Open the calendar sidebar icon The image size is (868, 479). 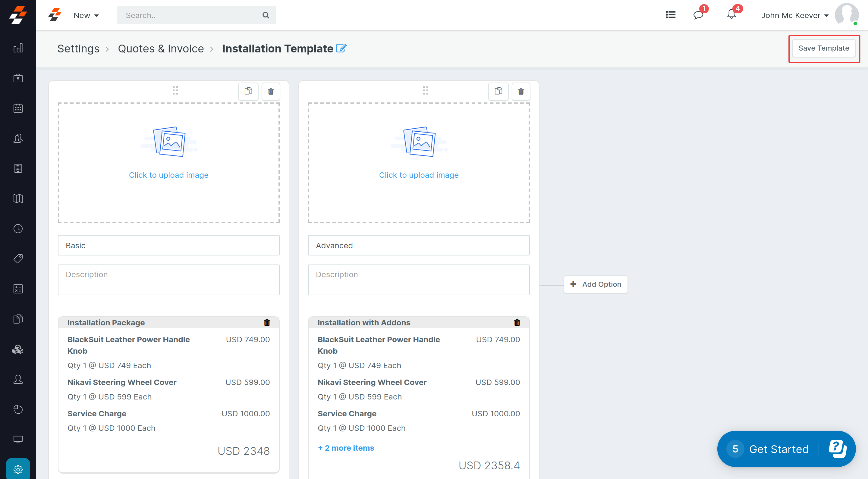18,108
